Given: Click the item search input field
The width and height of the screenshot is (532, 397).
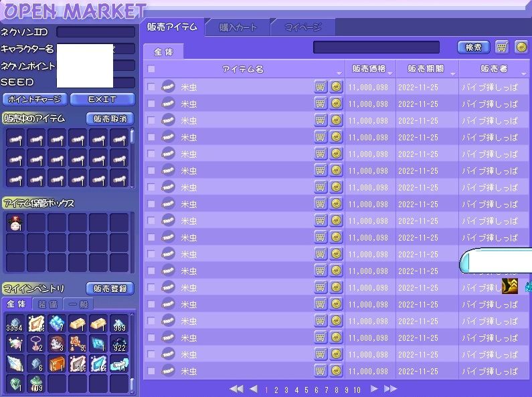Looking at the screenshot, I should pyautogui.click(x=376, y=47).
